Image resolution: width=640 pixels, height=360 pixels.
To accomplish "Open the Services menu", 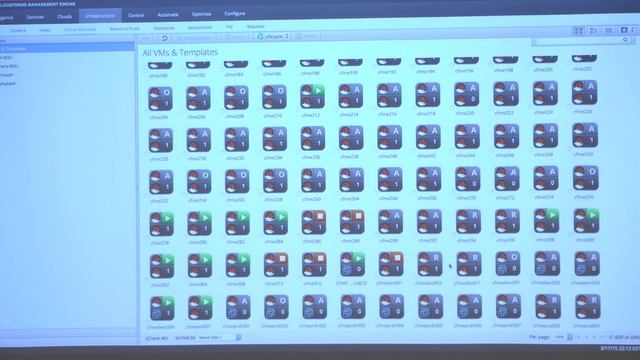I will click(36, 17).
